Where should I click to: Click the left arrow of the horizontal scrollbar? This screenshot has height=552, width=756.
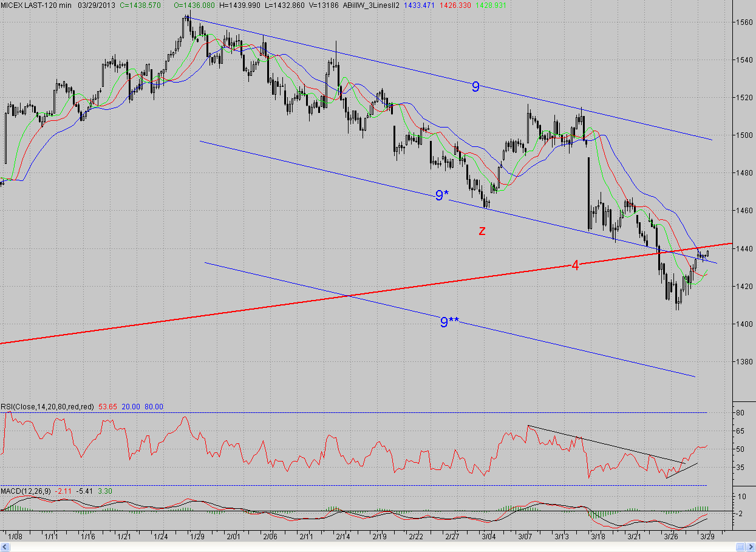(x=4, y=547)
